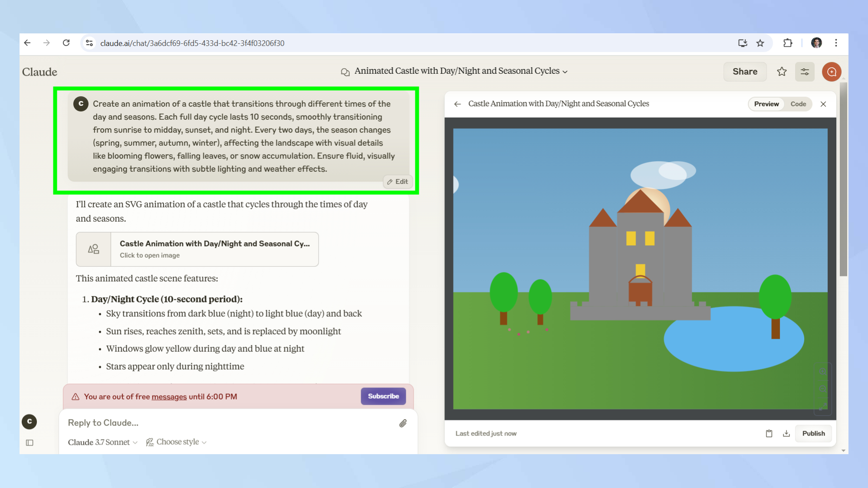Bookmark this page in the browser
Viewport: 868px width, 488px height.
pos(760,43)
